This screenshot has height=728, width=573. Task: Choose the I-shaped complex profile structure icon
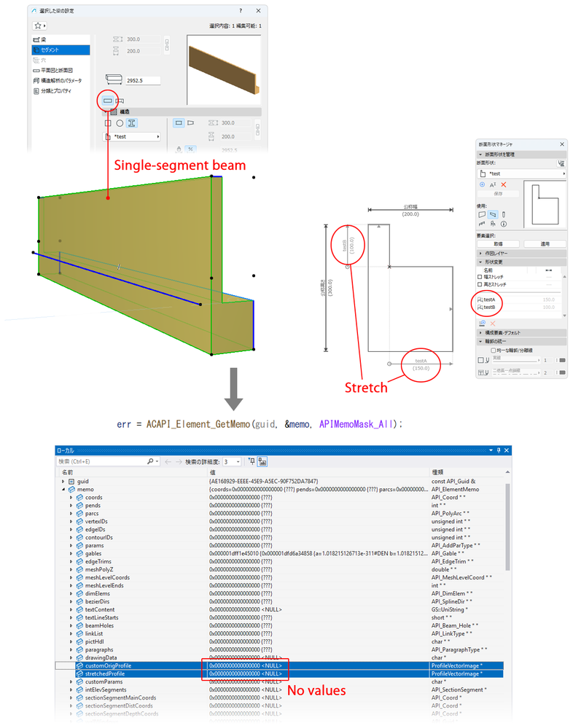coord(131,123)
